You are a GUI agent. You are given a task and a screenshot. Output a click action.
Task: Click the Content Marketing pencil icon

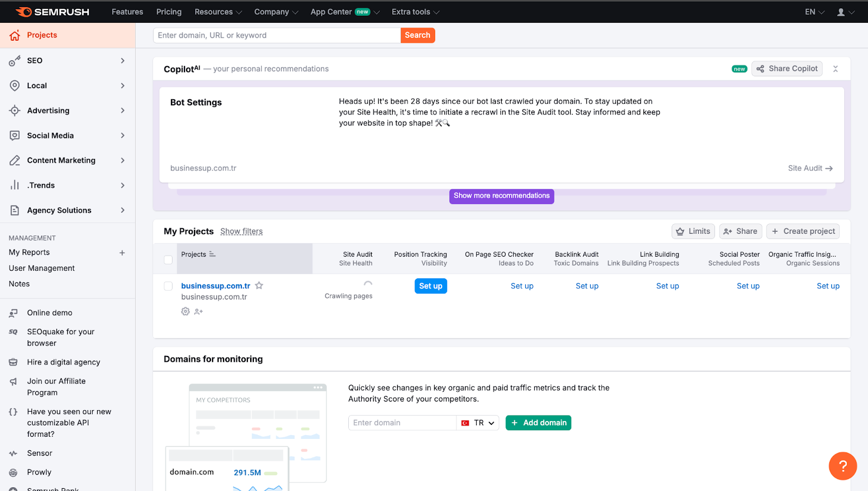(15, 161)
